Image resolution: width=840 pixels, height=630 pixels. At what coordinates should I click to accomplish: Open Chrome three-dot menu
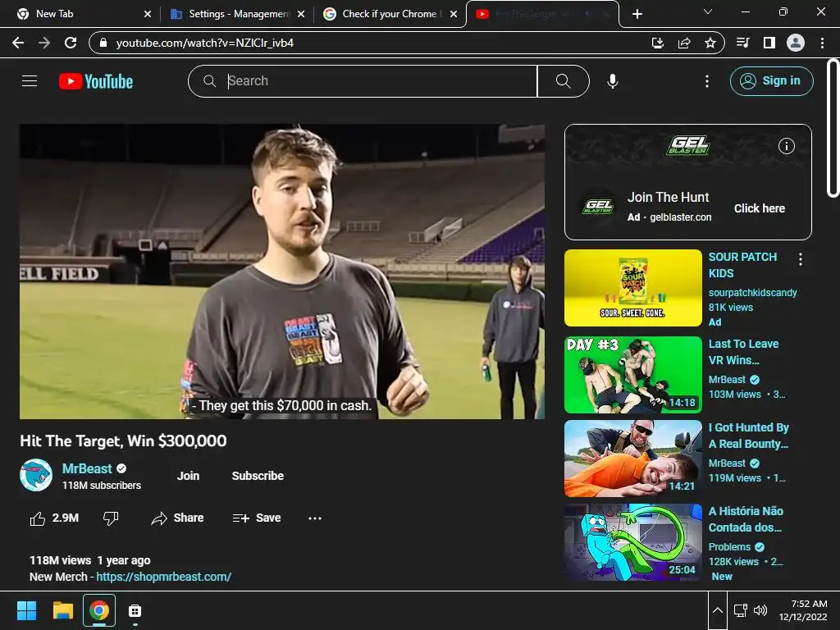pyautogui.click(x=822, y=43)
